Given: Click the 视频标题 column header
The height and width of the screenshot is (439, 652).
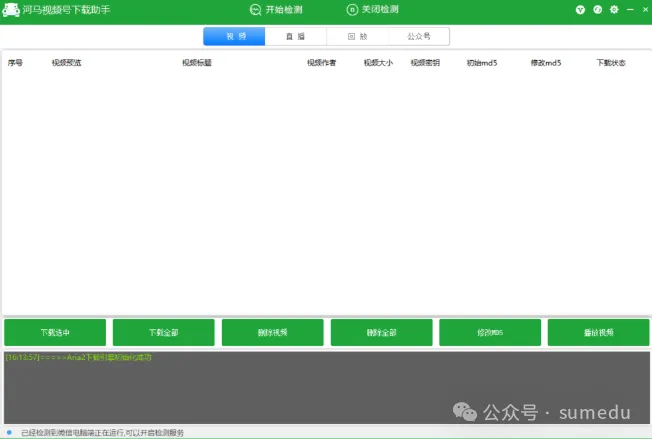Looking at the screenshot, I should click(197, 63).
